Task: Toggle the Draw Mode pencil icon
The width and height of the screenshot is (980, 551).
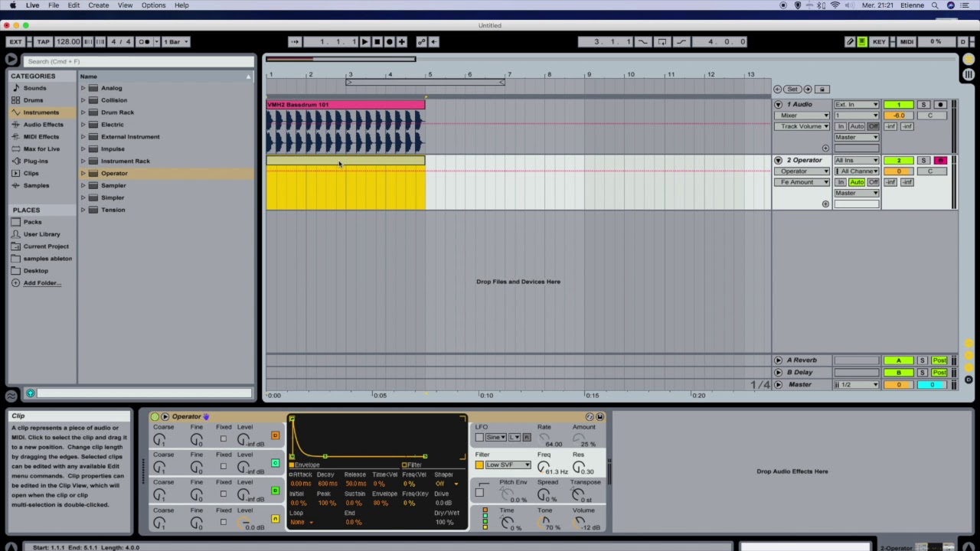Action: [x=850, y=42]
